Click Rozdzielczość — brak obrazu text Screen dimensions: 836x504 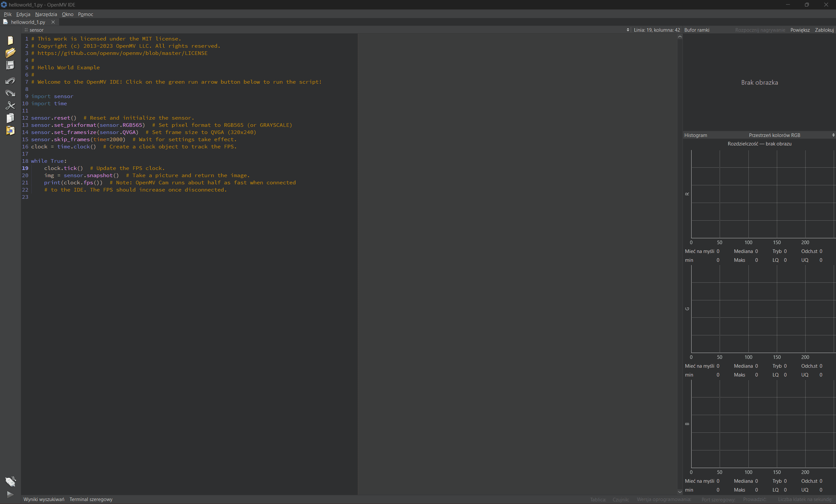pos(759,143)
